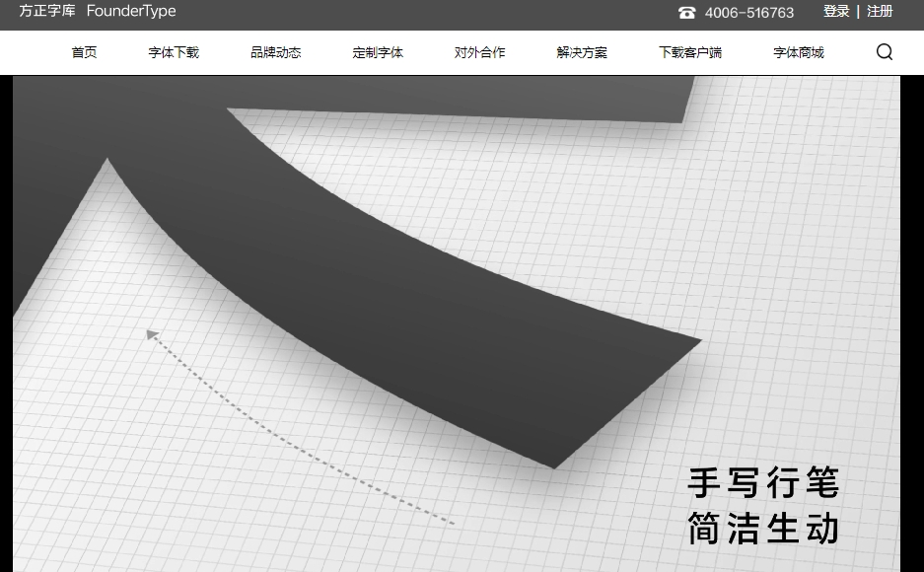Screen dimensions: 924x572
Task: Click the FounderType English wordmark
Action: click(132, 12)
